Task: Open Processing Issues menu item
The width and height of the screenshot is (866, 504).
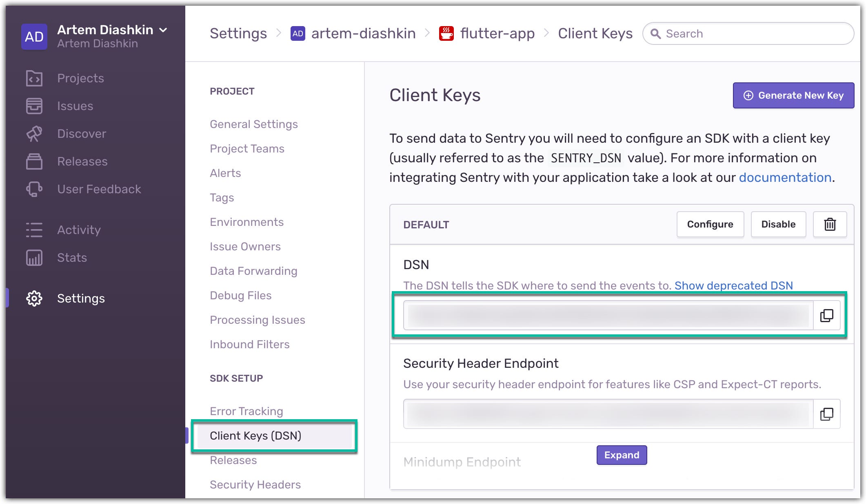Action: (257, 320)
